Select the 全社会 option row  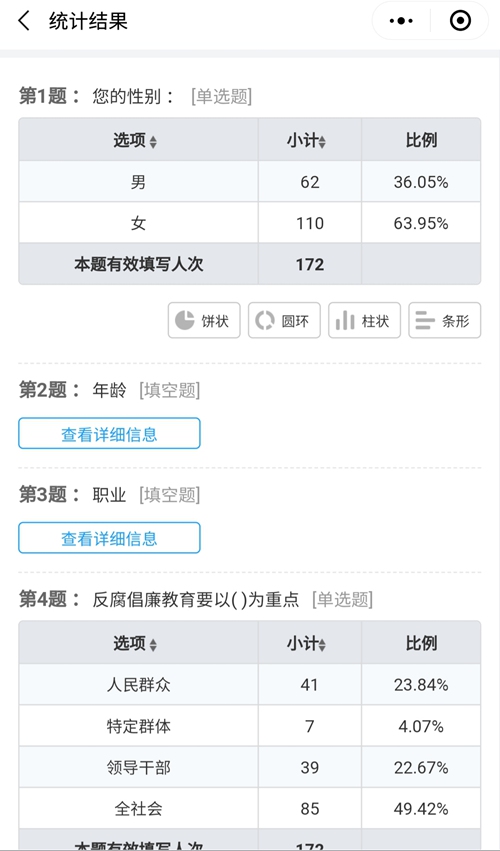[250, 809]
